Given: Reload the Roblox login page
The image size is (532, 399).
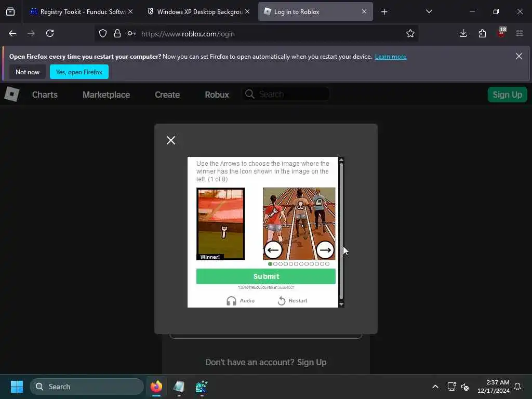Looking at the screenshot, I should (50, 33).
